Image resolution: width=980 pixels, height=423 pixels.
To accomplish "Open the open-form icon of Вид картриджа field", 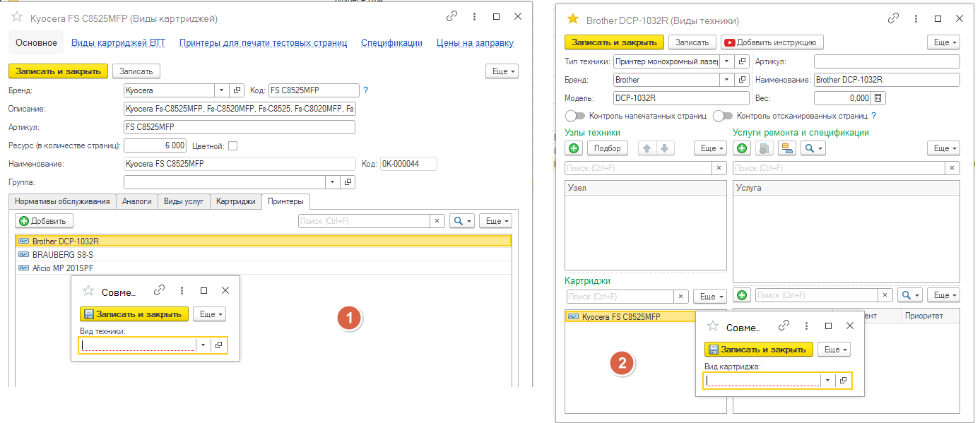I will pos(844,380).
